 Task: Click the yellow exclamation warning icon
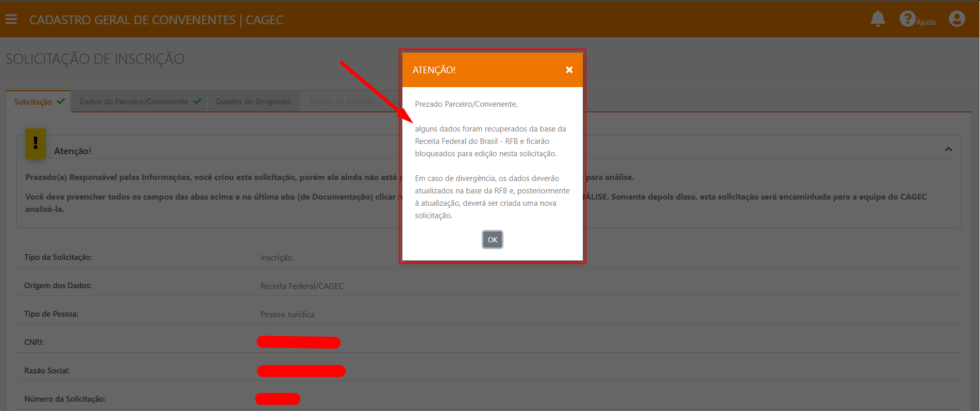click(x=36, y=143)
